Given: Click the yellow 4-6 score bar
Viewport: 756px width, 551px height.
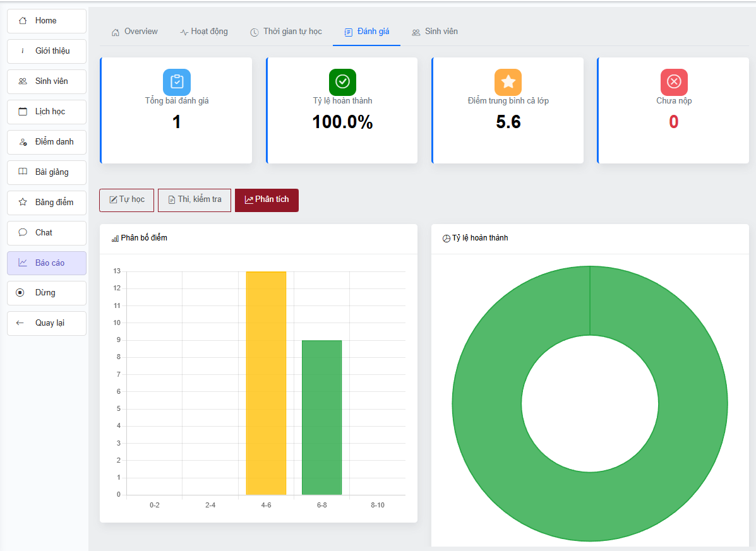Looking at the screenshot, I should pos(266,382).
